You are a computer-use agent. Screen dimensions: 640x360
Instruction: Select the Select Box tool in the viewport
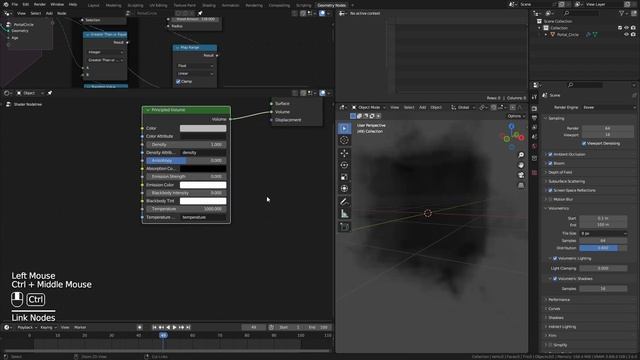click(x=344, y=128)
